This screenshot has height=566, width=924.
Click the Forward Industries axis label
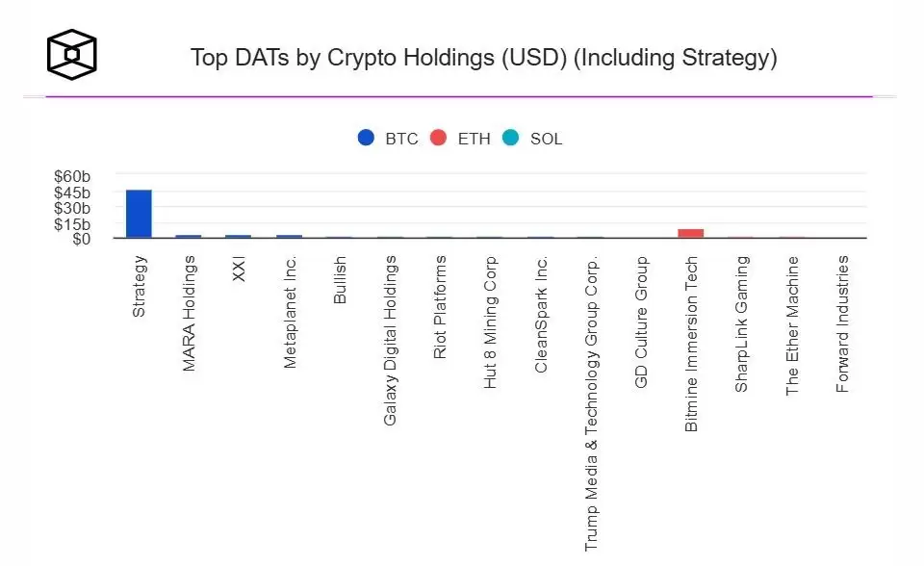click(x=843, y=324)
